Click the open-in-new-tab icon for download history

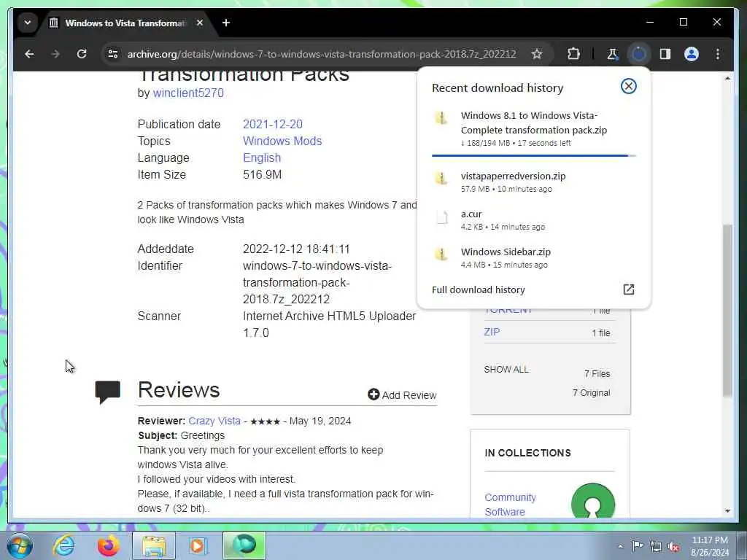(628, 289)
